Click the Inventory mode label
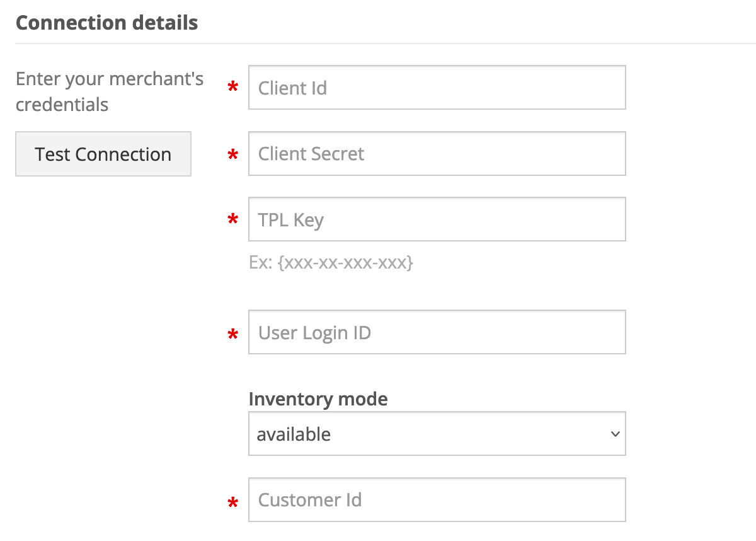The image size is (756, 541). (318, 398)
